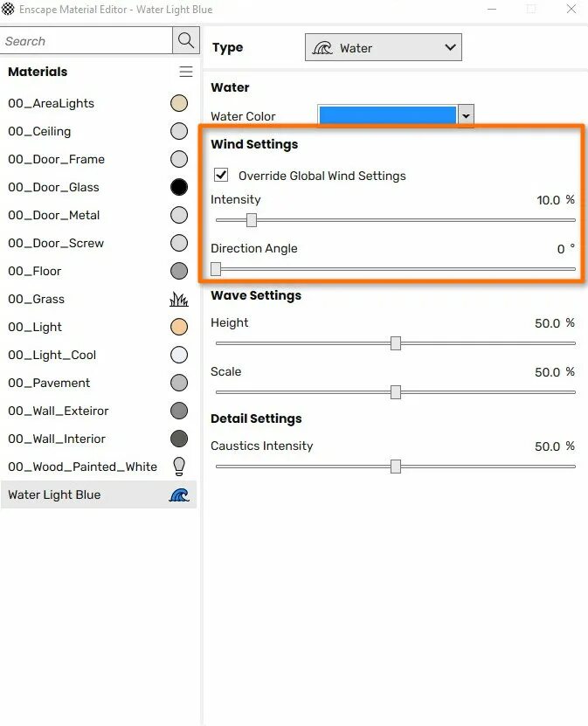The image size is (588, 726).
Task: Select the 00_AreaLights material
Action: coord(98,103)
